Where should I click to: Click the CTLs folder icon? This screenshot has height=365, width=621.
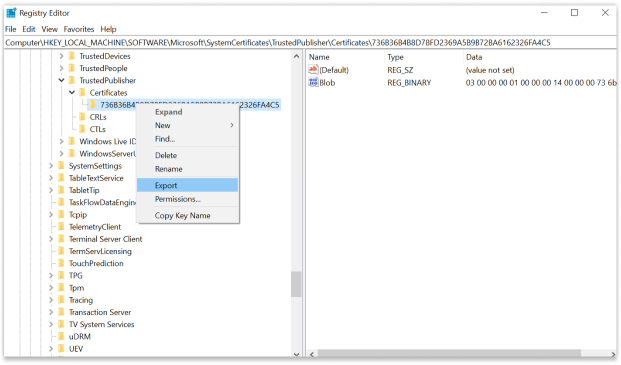click(82, 129)
